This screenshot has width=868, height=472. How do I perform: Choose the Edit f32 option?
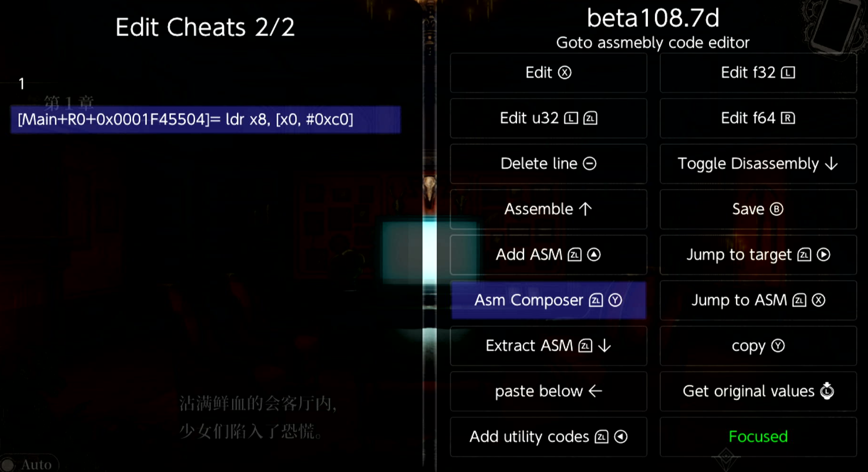[x=758, y=73]
